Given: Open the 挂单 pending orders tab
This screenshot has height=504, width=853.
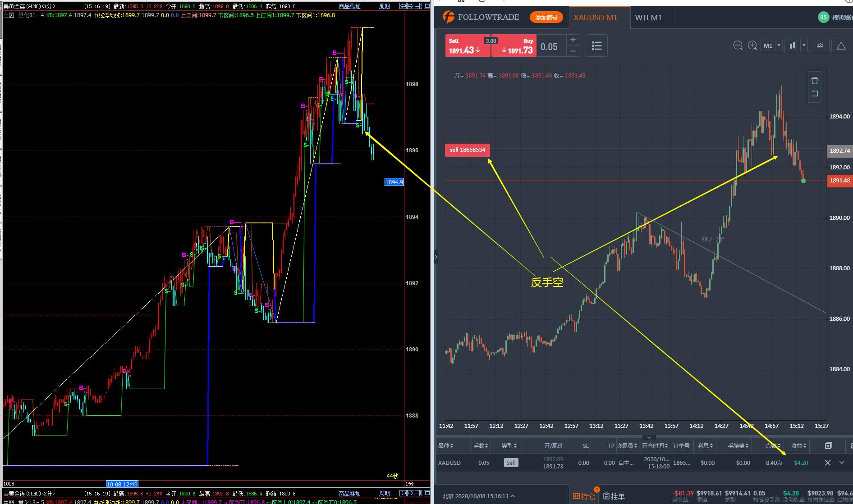Looking at the screenshot, I should pyautogui.click(x=614, y=496).
